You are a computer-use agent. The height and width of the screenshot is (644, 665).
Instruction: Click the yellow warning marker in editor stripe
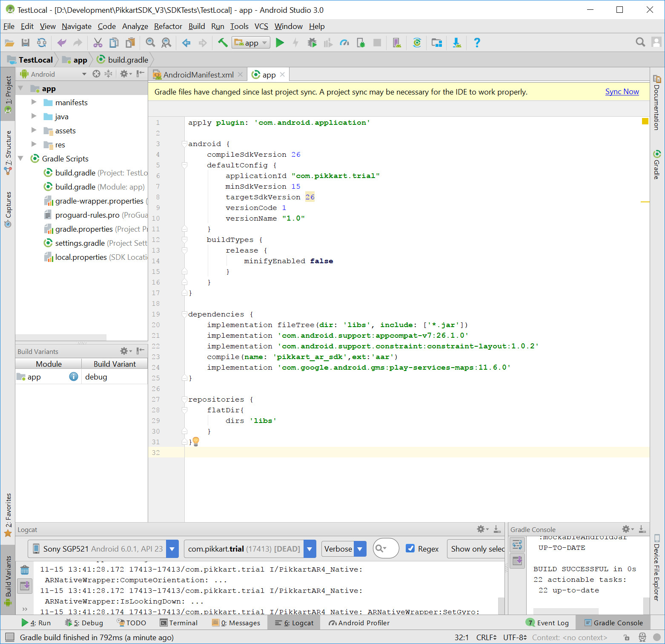click(645, 121)
